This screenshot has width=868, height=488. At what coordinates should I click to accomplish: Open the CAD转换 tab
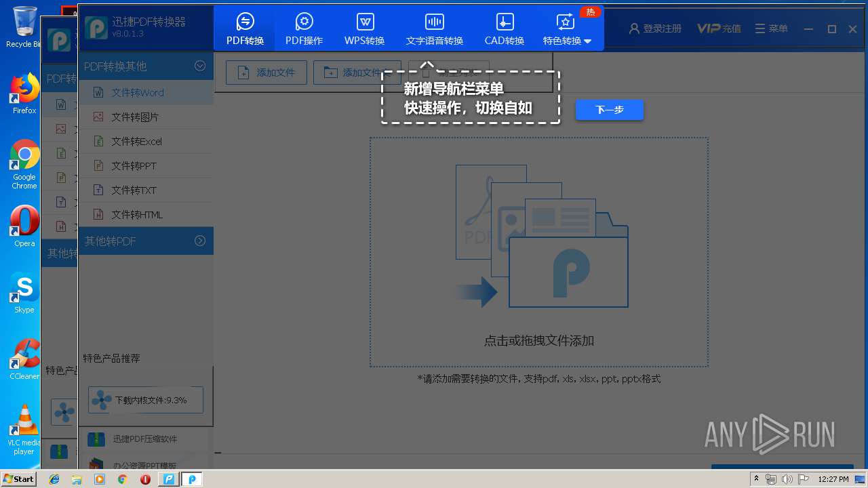click(x=504, y=28)
